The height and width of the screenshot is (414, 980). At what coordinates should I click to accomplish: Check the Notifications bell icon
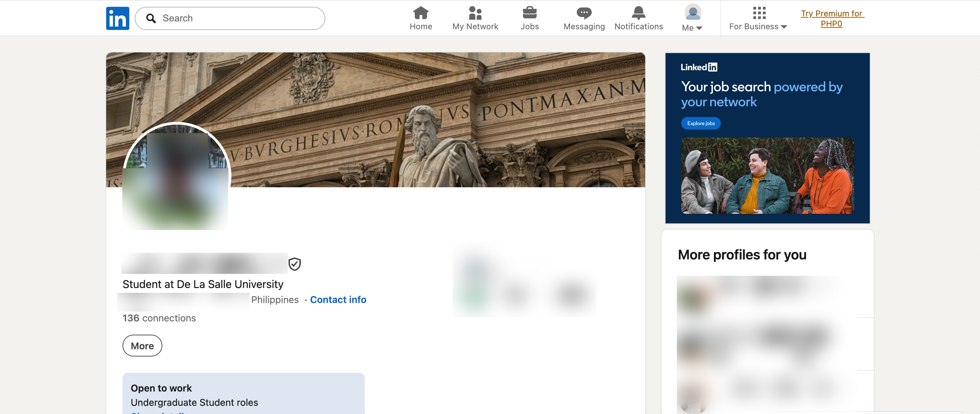pos(638,13)
